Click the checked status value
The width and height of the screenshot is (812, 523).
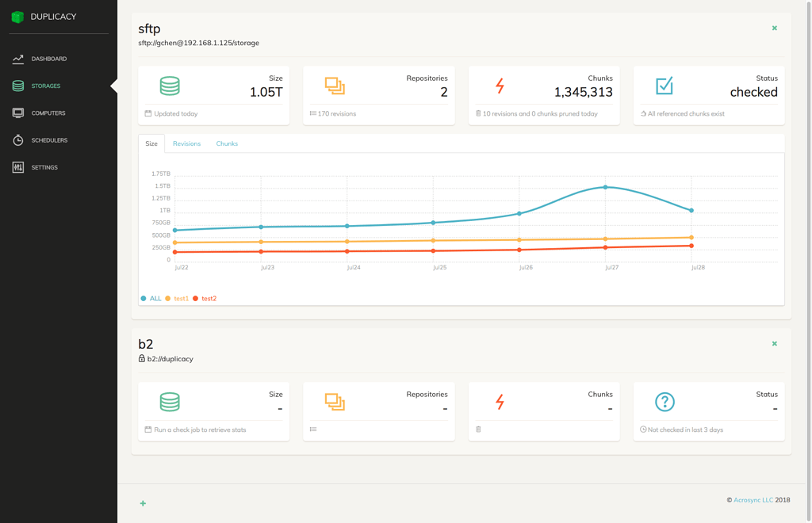click(x=753, y=92)
